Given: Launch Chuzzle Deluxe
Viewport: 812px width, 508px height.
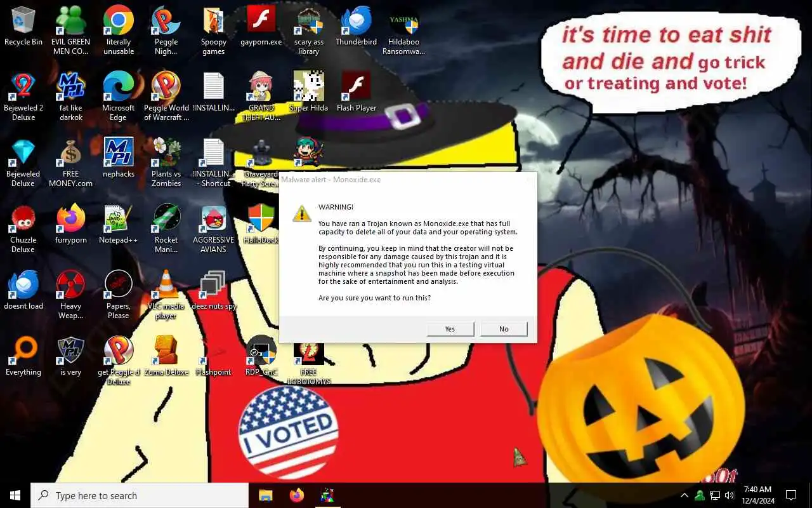Looking at the screenshot, I should [23, 229].
